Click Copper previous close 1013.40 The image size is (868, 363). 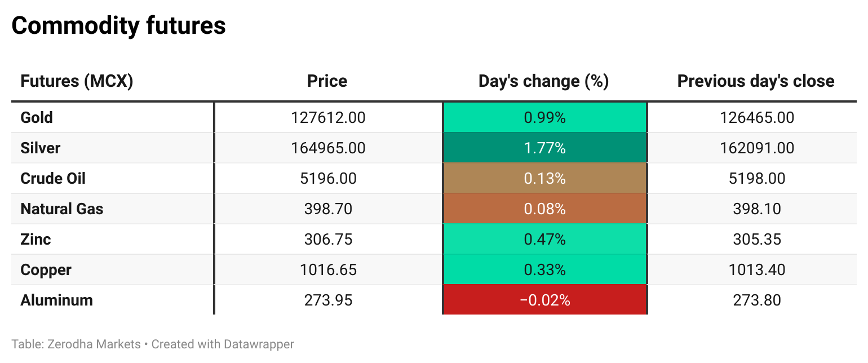756,270
